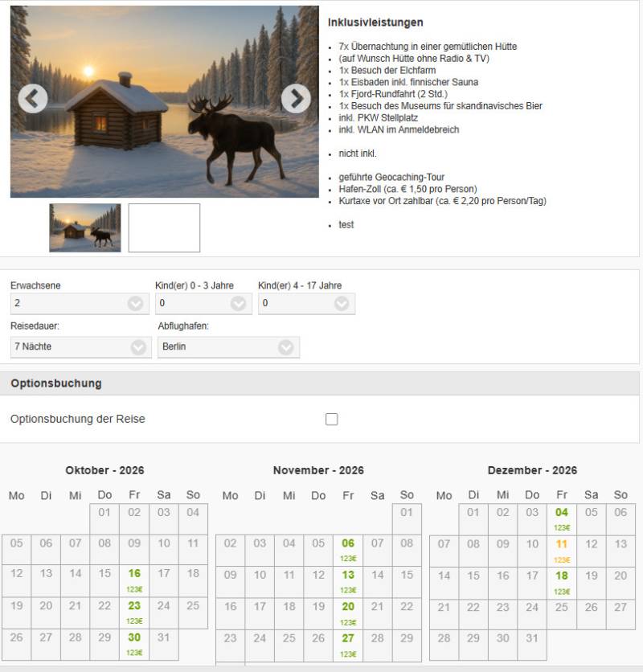Pick 06 November departure for 123€
Screen dimensions: 643x672
click(348, 550)
